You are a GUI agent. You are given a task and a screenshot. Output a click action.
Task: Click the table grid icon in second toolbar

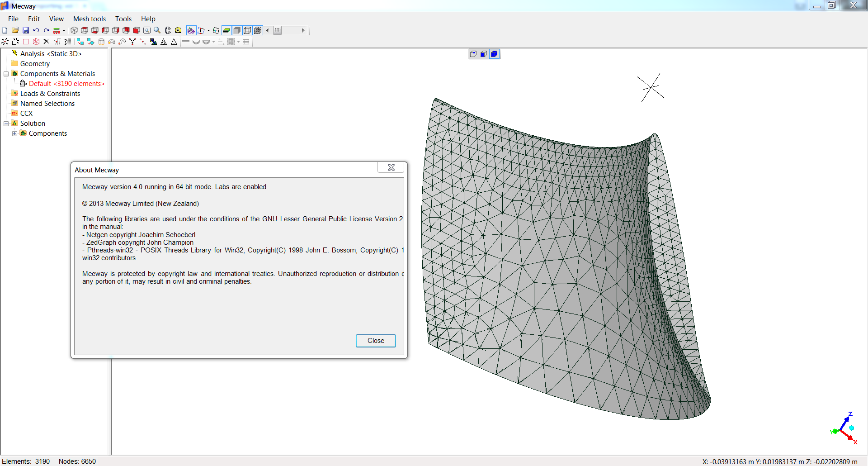tap(246, 42)
